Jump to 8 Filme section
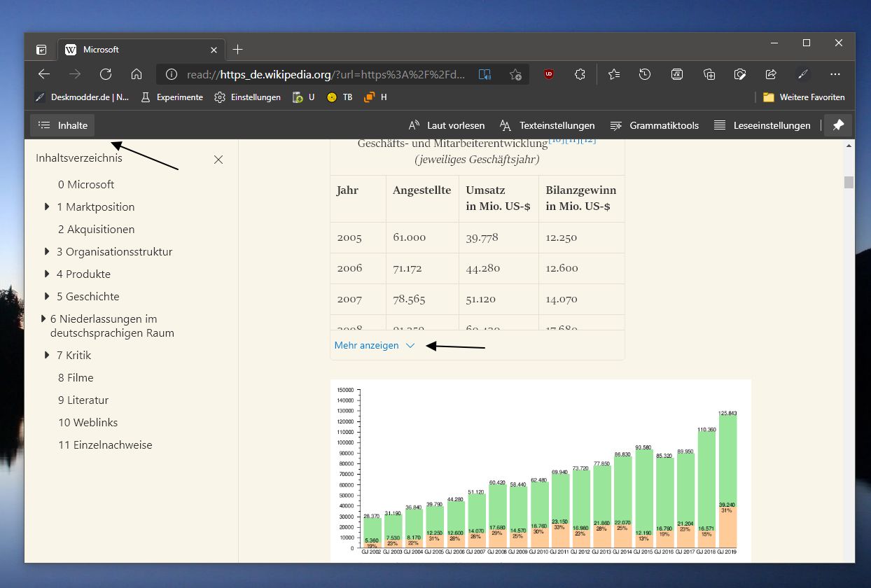 76,378
